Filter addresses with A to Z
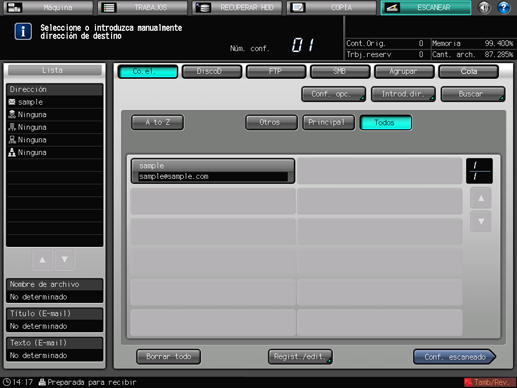 click(x=157, y=122)
